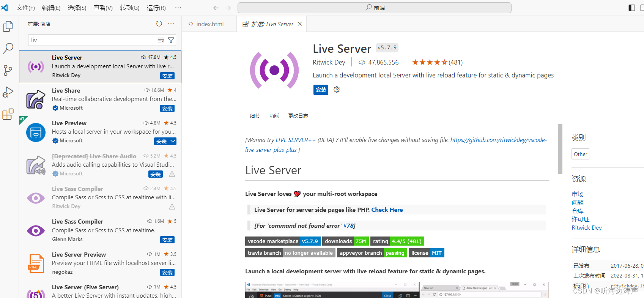Open the Run and Debug view
Viewport: 644px width, 298px height.
pos(8,92)
